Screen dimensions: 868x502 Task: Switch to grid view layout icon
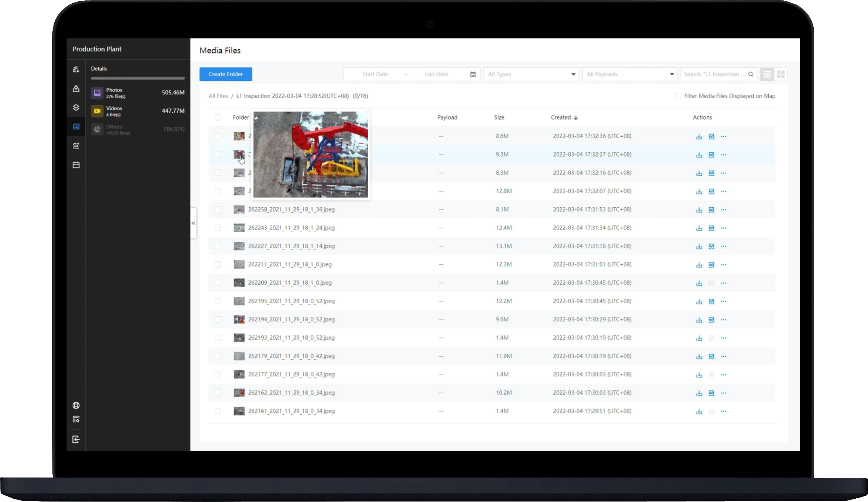(781, 74)
